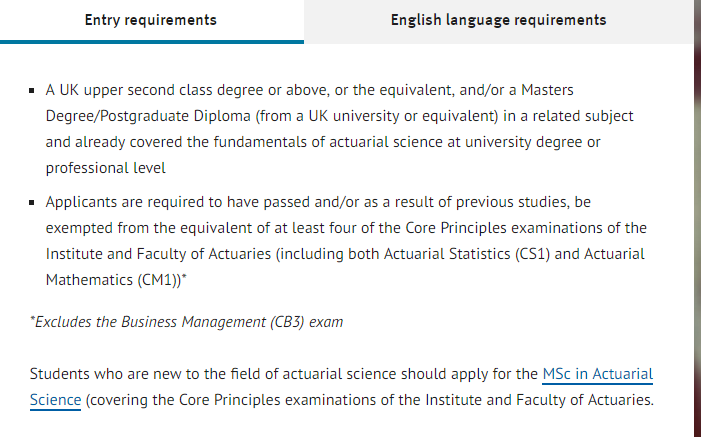
Task: Click 'Degree/Postgraduate Diploma' text
Action: click(x=148, y=116)
